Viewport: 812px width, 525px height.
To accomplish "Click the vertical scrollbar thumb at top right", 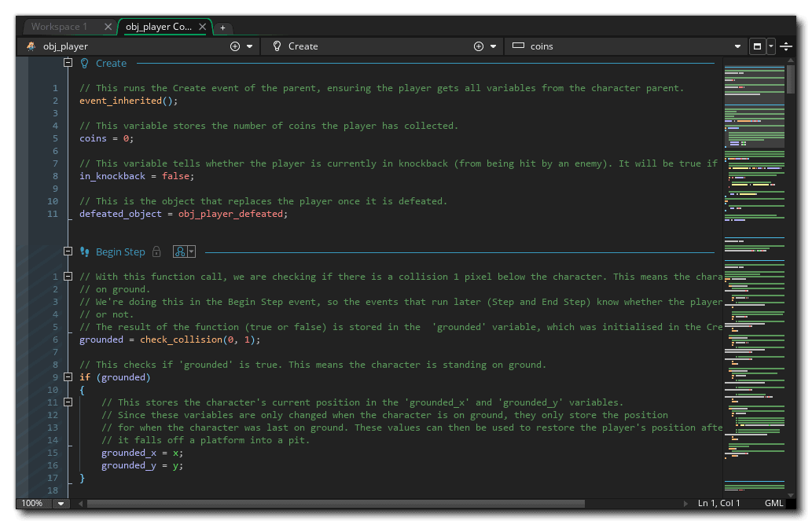I will pos(790,79).
